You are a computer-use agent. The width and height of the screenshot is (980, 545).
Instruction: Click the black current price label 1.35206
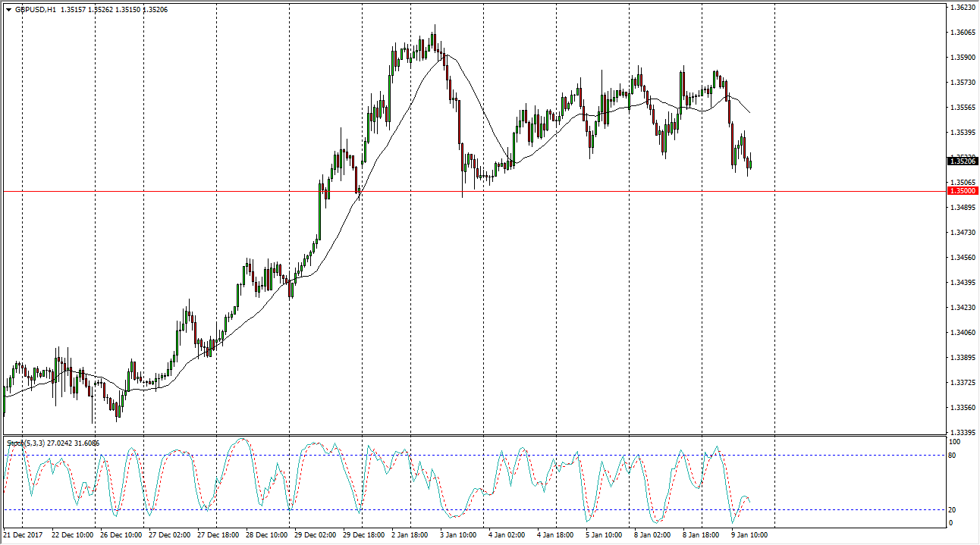pos(962,161)
